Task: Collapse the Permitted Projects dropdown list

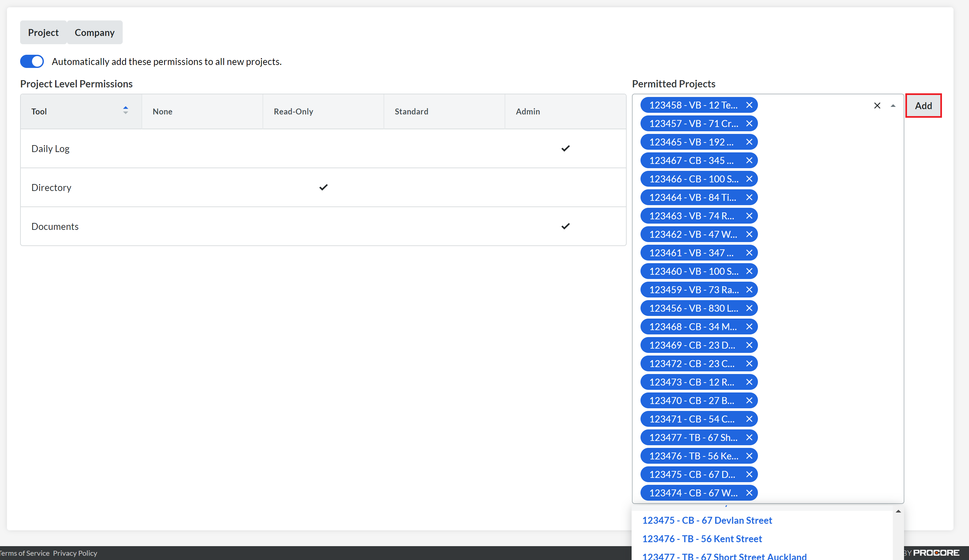Action: pos(893,106)
